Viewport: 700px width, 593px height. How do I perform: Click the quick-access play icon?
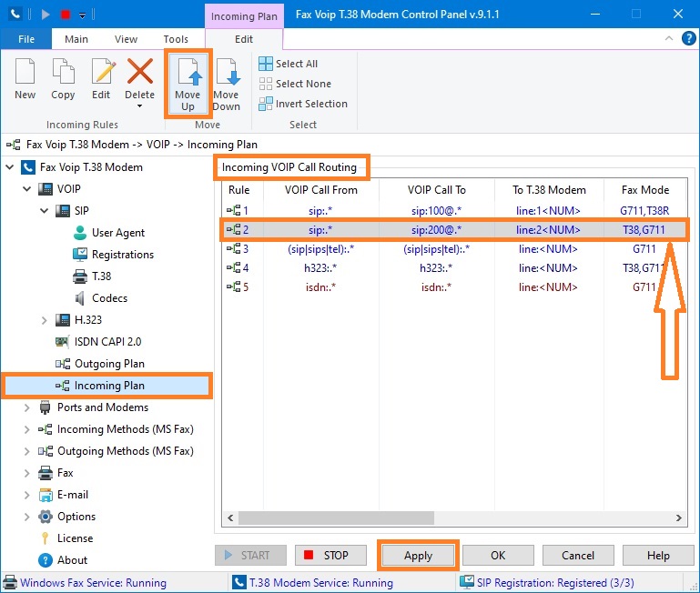click(46, 15)
